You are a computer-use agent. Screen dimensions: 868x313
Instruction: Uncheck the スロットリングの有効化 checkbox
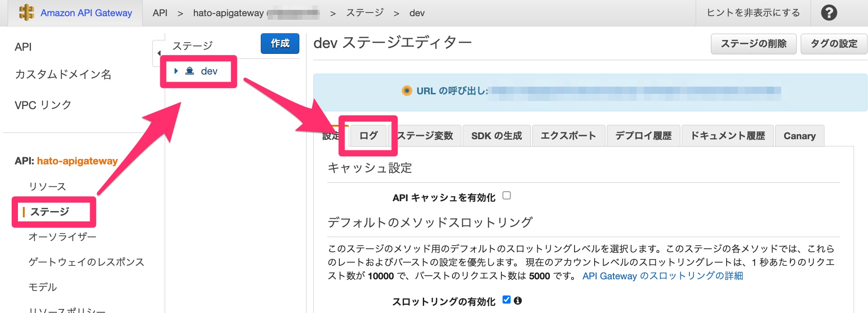point(507,300)
